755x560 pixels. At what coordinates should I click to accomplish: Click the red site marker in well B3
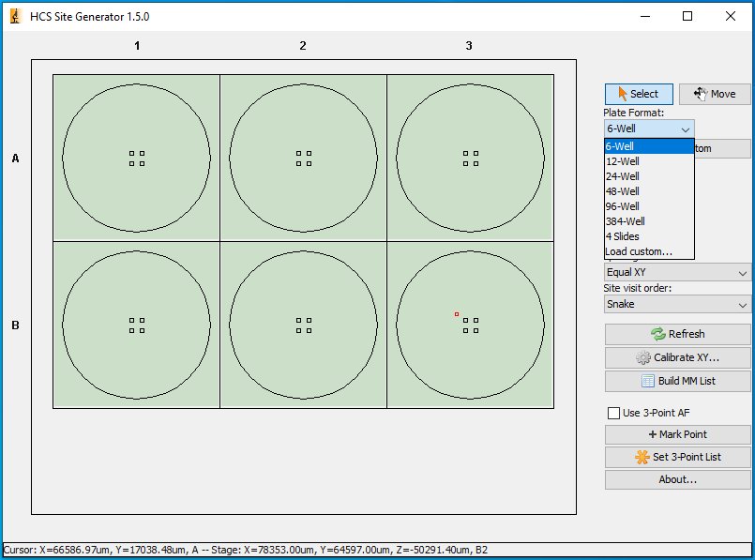(x=457, y=314)
